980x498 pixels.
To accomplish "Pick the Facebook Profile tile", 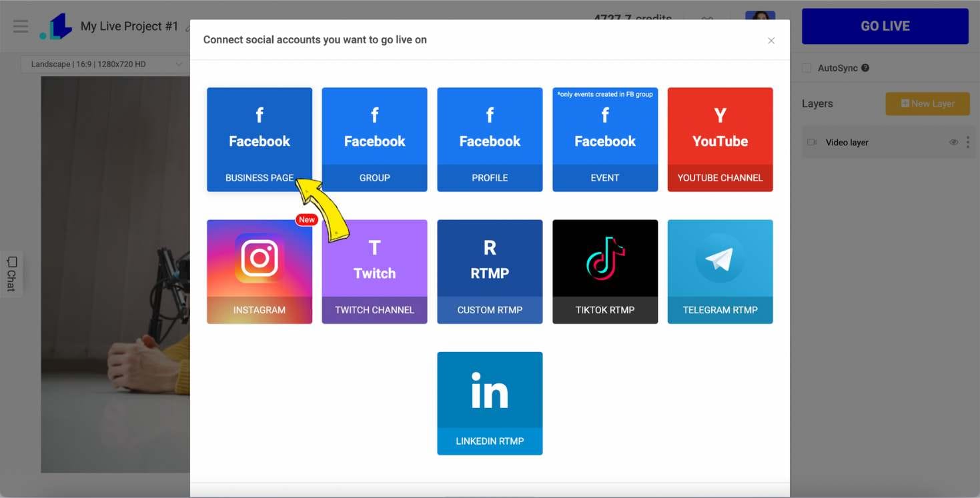I will (490, 139).
